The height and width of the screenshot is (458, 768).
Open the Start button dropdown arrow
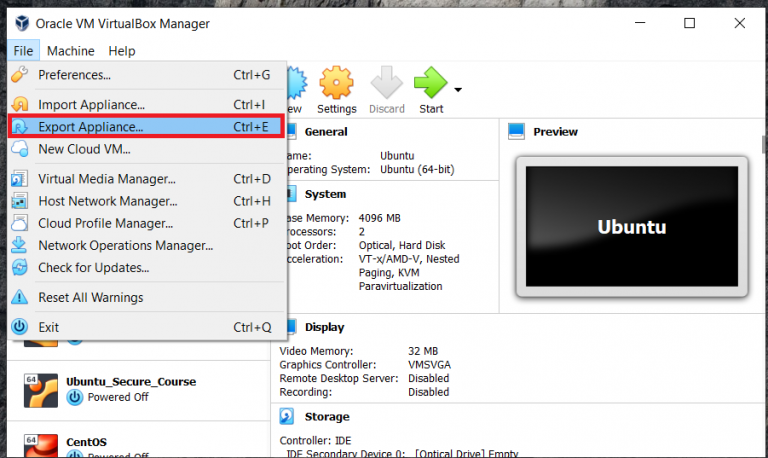coord(458,90)
